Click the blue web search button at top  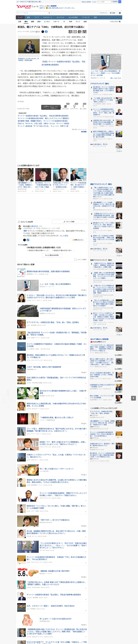(120, 2)
